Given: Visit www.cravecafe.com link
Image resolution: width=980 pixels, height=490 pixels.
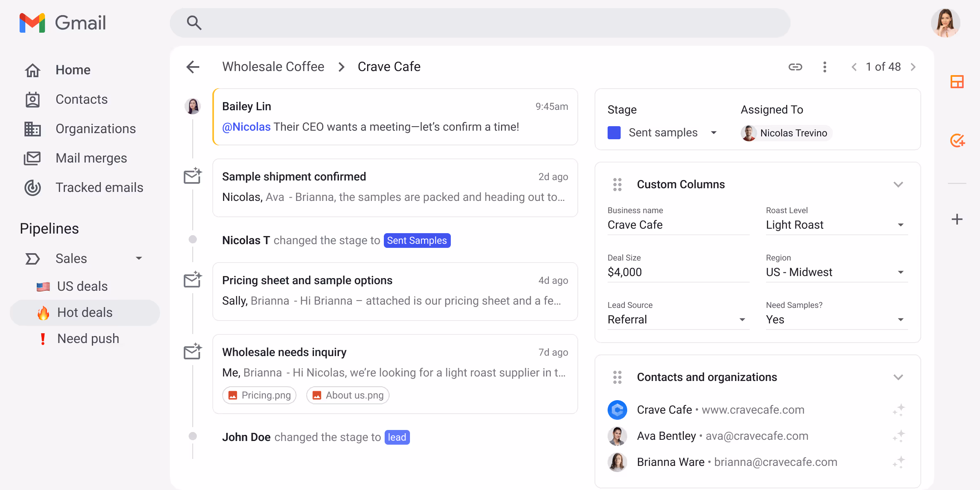Looking at the screenshot, I should coord(753,410).
